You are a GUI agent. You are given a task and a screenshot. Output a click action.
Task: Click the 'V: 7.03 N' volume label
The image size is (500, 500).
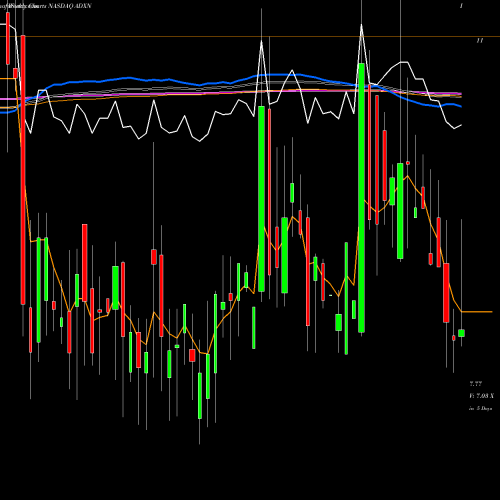coord(481,396)
